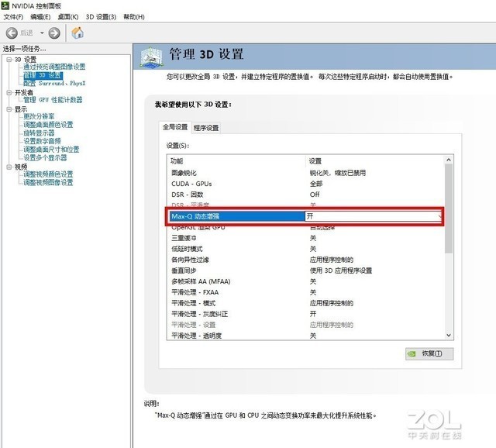The height and width of the screenshot is (448, 496).
Task: Select the 平滑处理 - 透明度 row
Action: pyautogui.click(x=305, y=336)
